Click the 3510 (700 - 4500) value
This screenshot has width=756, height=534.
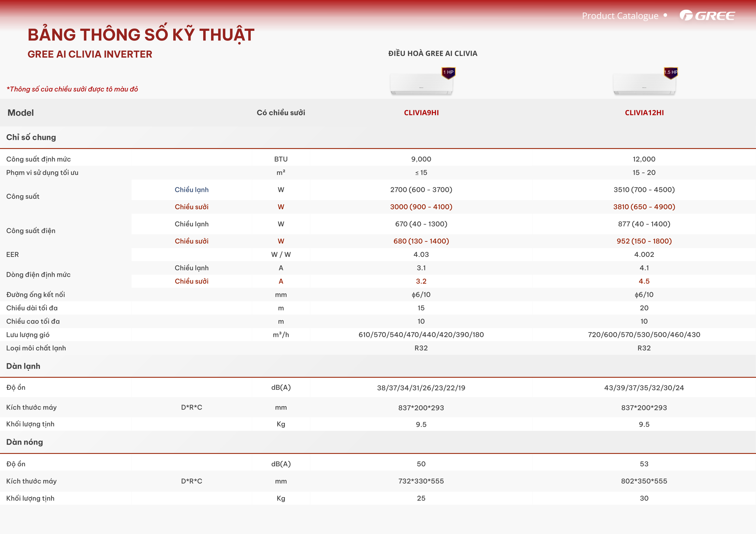point(644,190)
